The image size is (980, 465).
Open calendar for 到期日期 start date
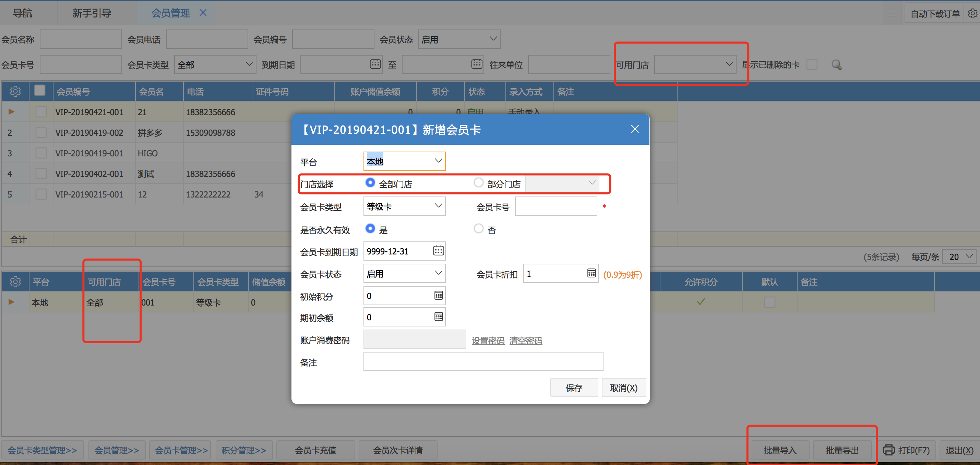tap(375, 64)
